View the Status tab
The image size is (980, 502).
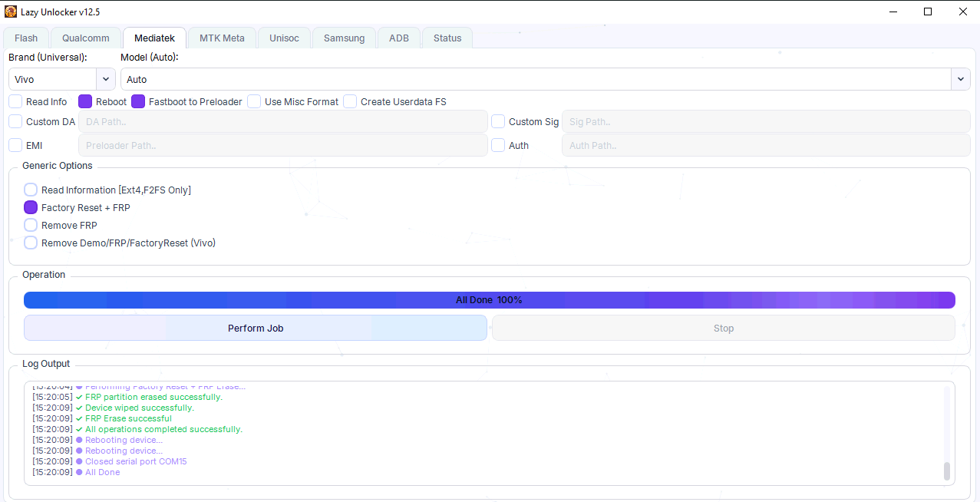[447, 38]
